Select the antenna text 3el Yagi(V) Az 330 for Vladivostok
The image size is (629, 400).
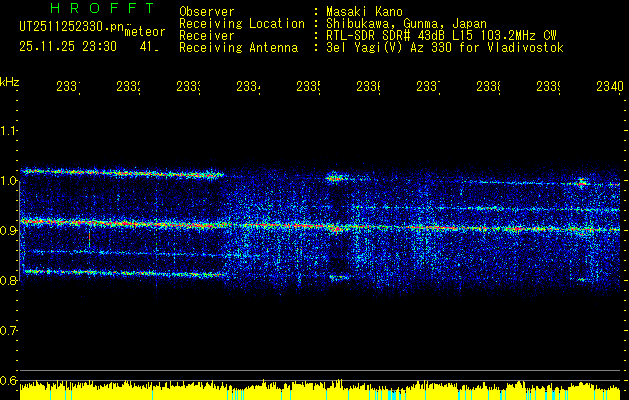(445, 48)
